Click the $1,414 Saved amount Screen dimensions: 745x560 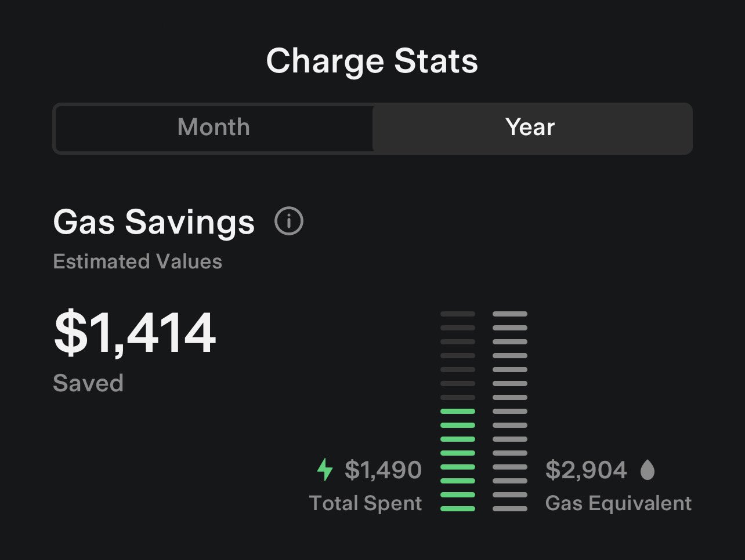click(134, 333)
